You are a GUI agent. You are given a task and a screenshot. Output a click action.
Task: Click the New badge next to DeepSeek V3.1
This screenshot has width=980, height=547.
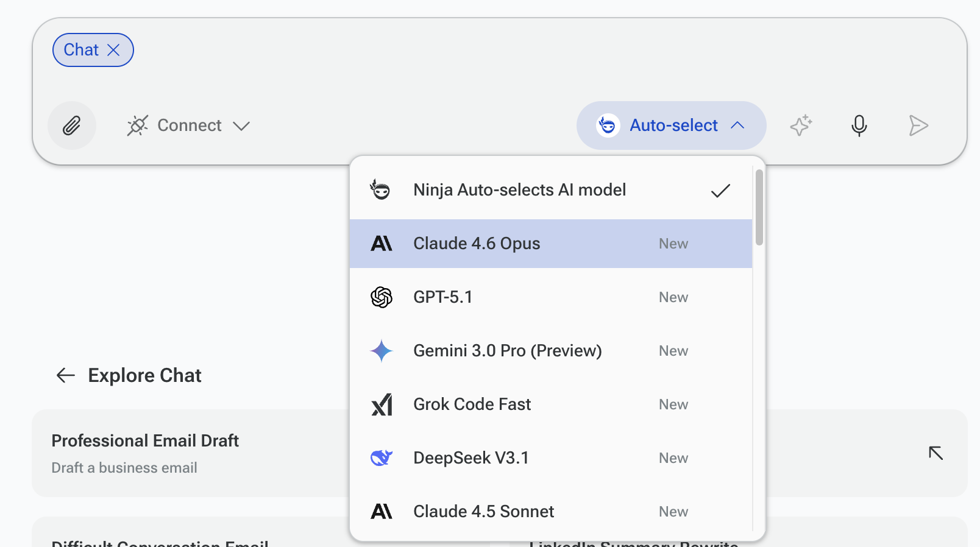pyautogui.click(x=673, y=458)
